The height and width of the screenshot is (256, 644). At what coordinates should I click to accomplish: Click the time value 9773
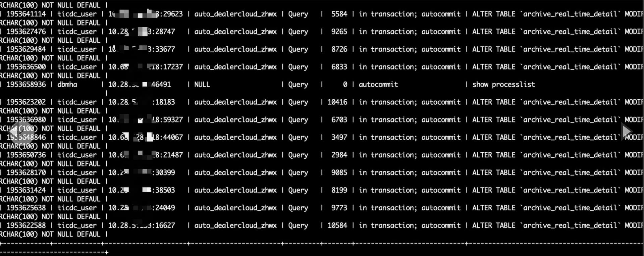pos(339,208)
